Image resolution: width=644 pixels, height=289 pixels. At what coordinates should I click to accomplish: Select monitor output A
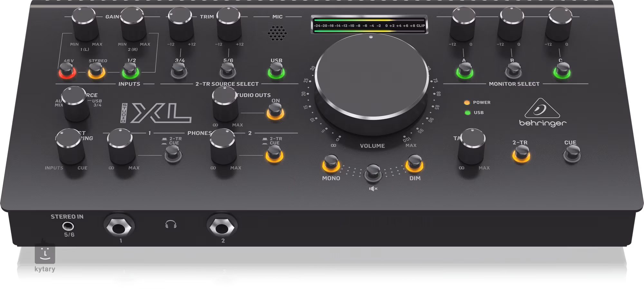click(464, 70)
